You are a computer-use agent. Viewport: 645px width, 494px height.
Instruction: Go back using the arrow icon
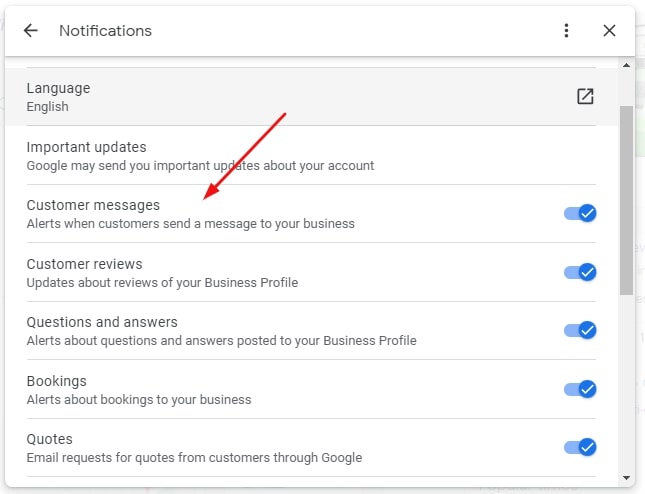click(x=31, y=30)
